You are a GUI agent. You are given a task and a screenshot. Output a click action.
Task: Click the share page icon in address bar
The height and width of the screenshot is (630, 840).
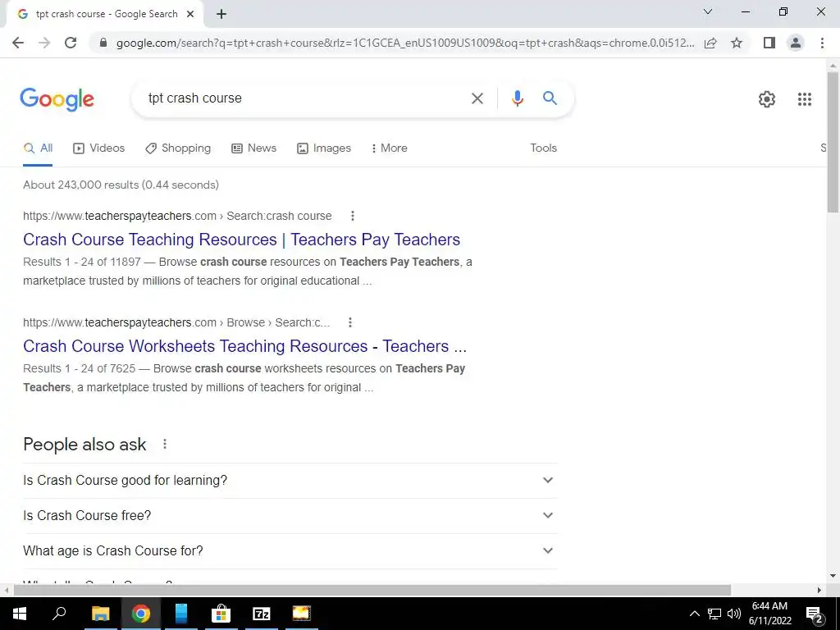coord(710,43)
